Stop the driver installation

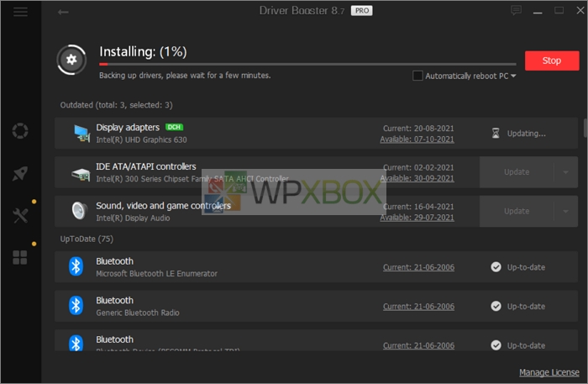[x=552, y=60]
